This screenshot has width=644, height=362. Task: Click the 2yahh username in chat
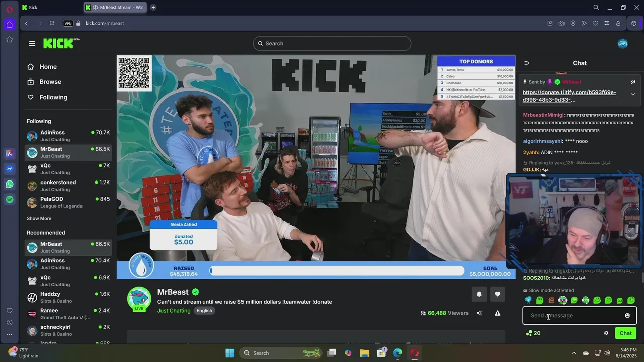531,153
